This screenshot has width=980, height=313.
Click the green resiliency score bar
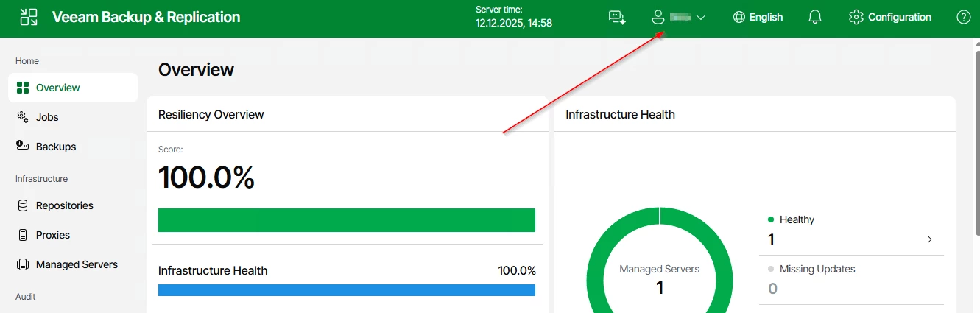pos(347,220)
